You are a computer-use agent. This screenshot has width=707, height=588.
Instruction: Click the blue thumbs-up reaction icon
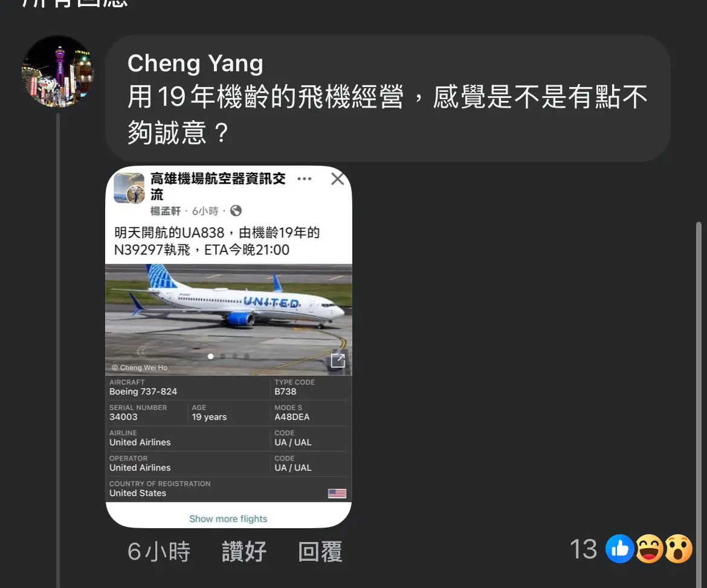(x=619, y=549)
